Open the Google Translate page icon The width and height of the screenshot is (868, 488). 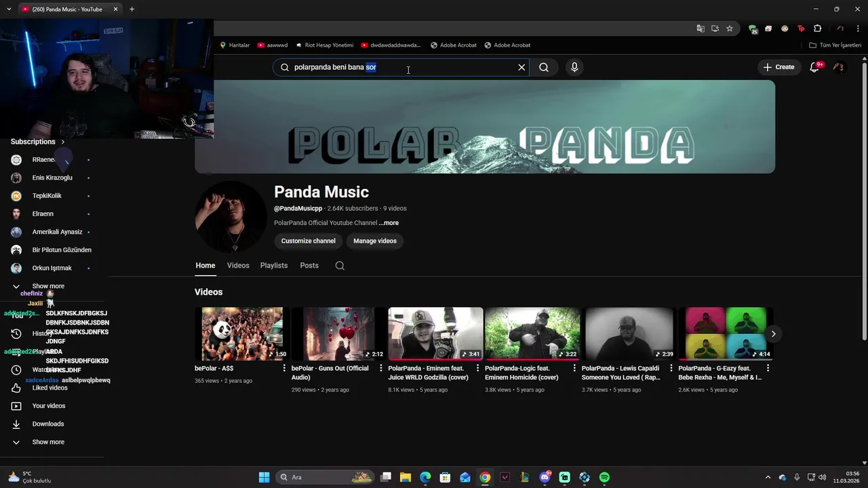click(701, 28)
